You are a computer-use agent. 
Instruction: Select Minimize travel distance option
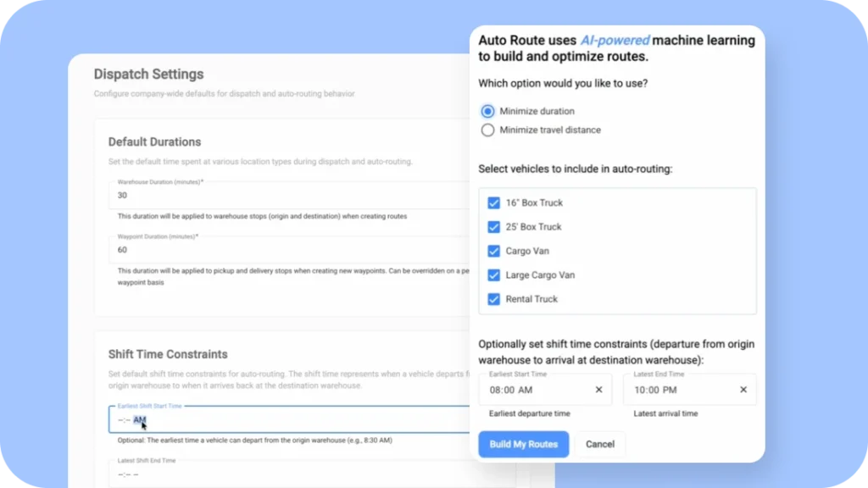pos(487,130)
